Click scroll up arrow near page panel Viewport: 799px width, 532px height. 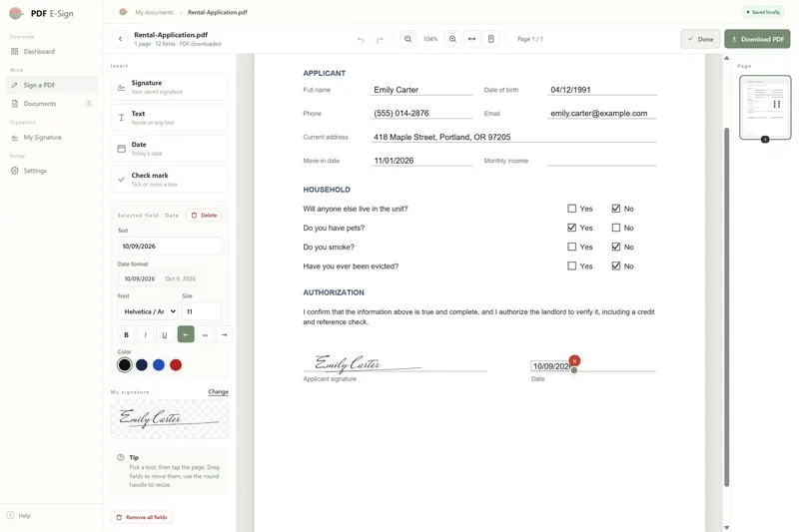click(727, 58)
